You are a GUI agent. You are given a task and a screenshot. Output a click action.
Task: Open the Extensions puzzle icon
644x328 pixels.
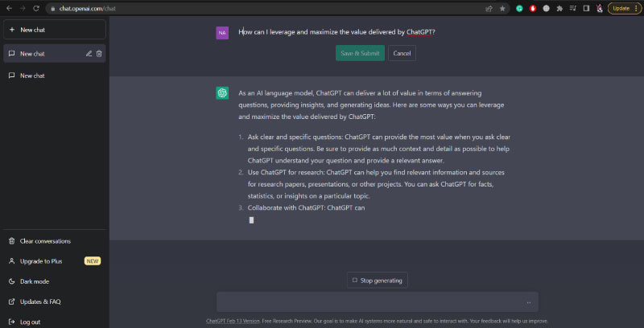tap(559, 9)
